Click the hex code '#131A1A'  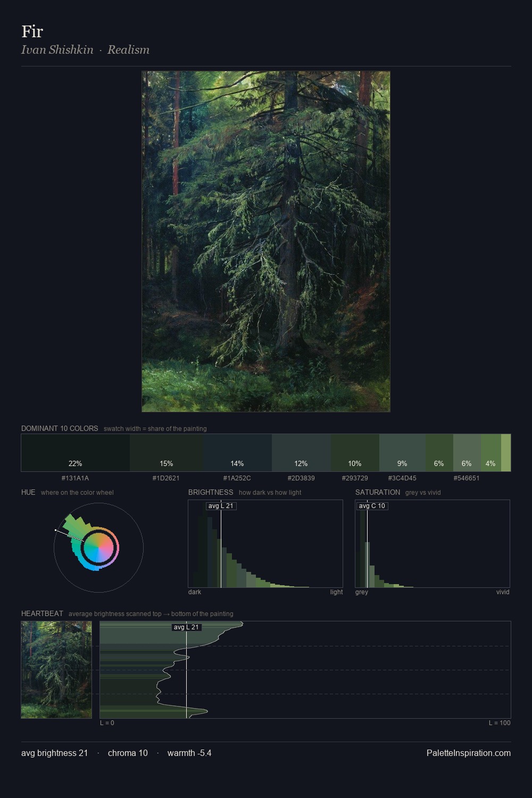click(x=76, y=478)
